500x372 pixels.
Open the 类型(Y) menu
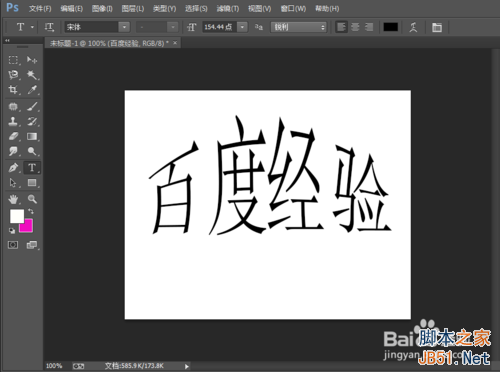(164, 8)
